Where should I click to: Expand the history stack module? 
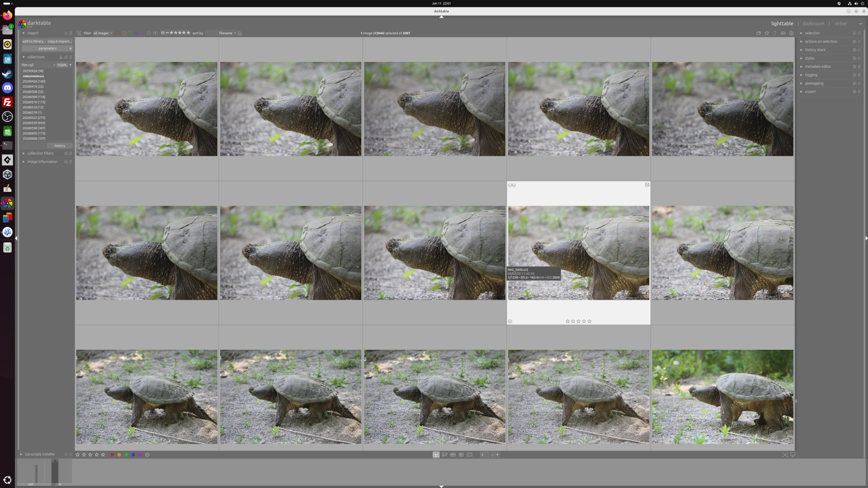pyautogui.click(x=801, y=50)
